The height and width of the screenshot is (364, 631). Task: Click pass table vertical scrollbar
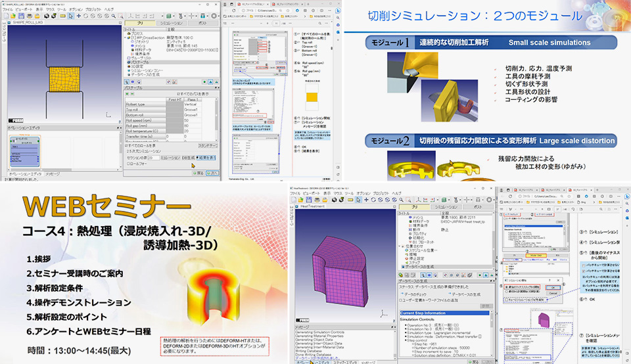pyautogui.click(x=216, y=119)
